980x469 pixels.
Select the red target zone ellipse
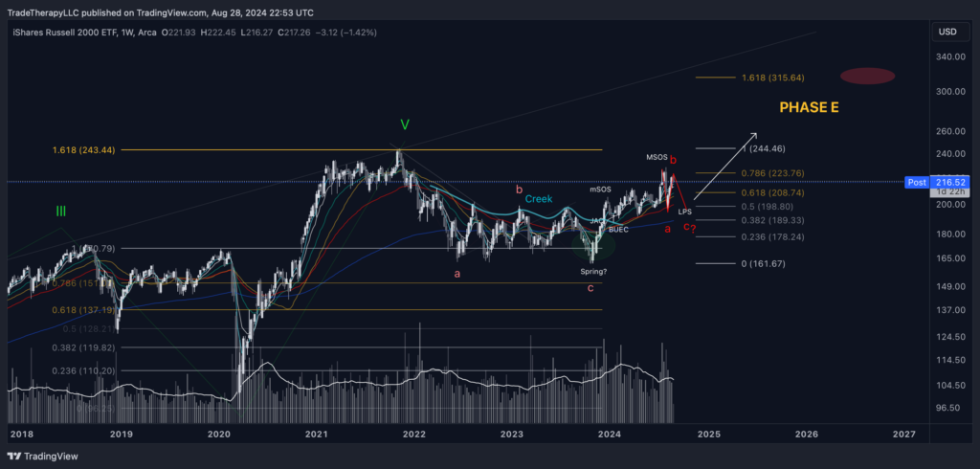pos(867,77)
